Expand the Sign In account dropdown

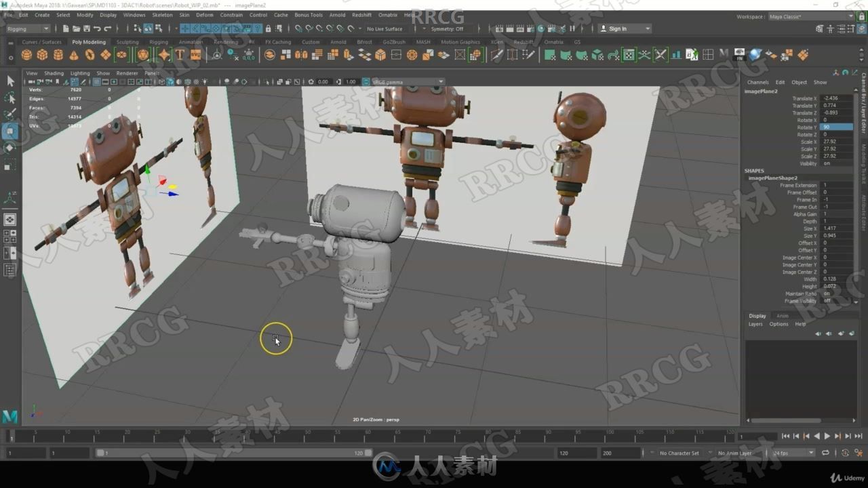coord(625,28)
